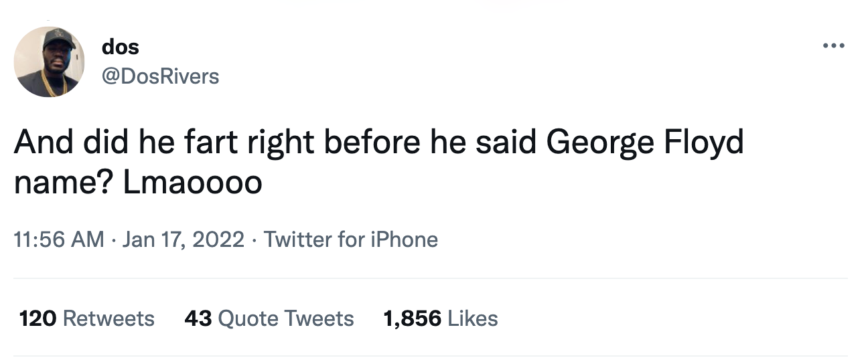868x364 pixels.
Task: Click the dos profile avatar photo
Action: [49, 62]
